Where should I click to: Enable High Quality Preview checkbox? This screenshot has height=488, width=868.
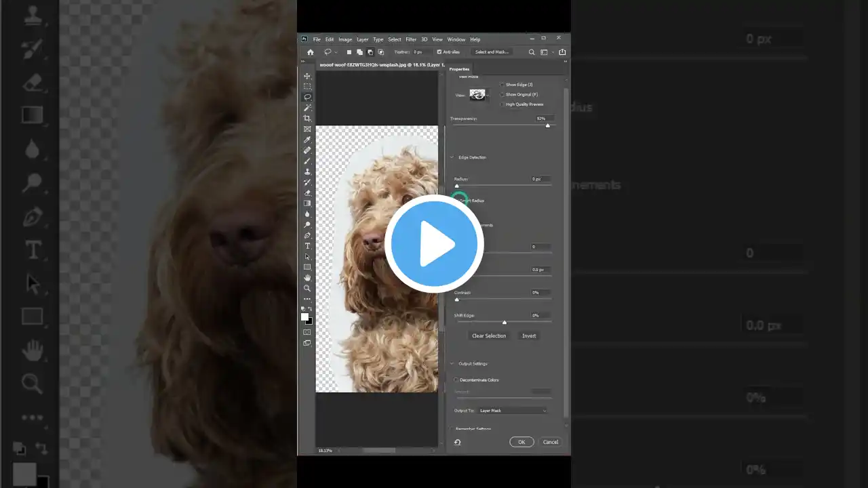pyautogui.click(x=502, y=104)
